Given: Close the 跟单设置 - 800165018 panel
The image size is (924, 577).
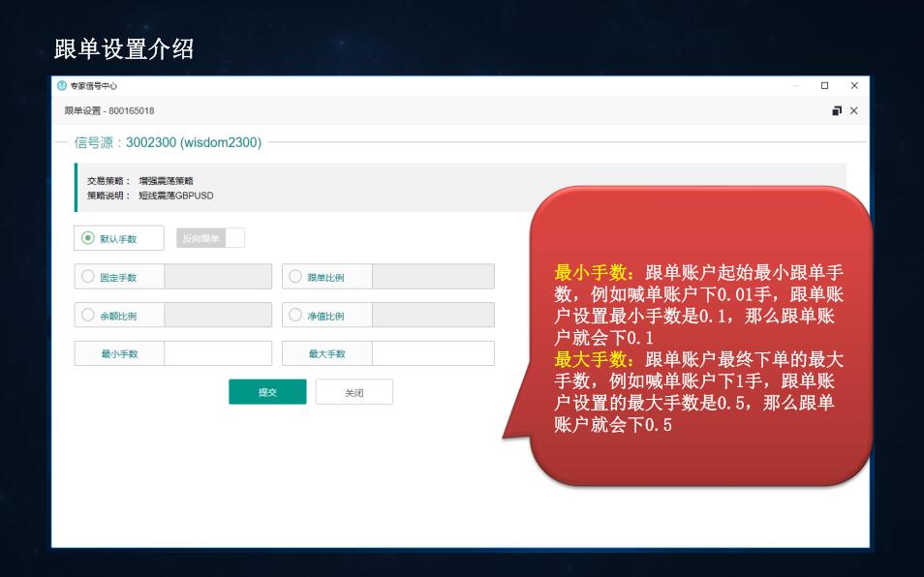Looking at the screenshot, I should coord(853,111).
